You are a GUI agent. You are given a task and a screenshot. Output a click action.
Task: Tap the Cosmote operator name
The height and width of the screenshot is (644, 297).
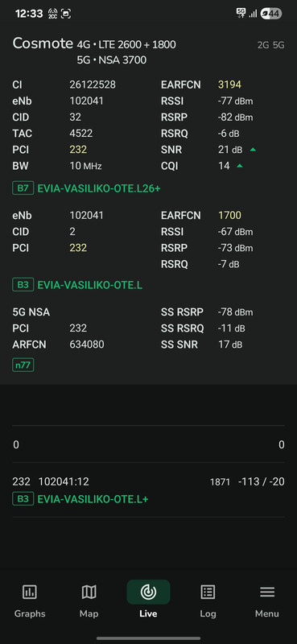point(43,43)
